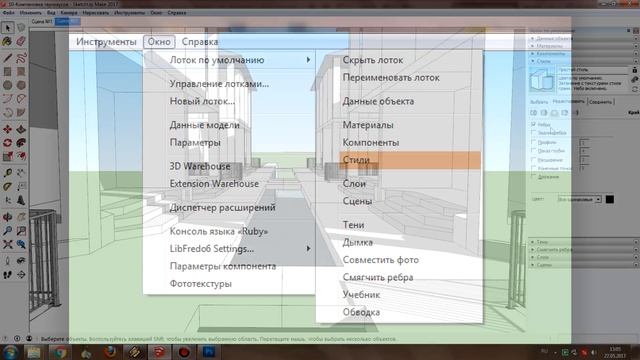Expand the Материалы tray panel

(584, 46)
